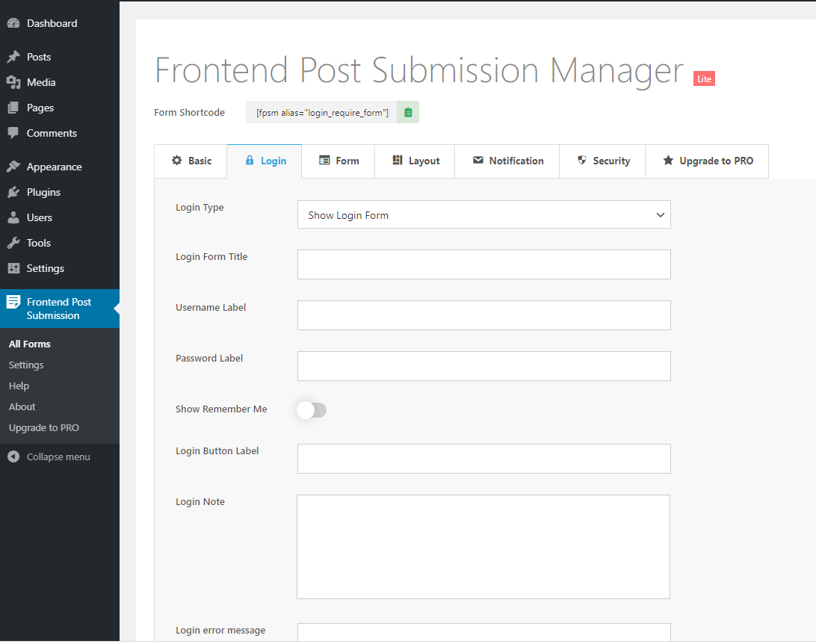
Task: Click the Plugins plug icon
Action: click(13, 192)
